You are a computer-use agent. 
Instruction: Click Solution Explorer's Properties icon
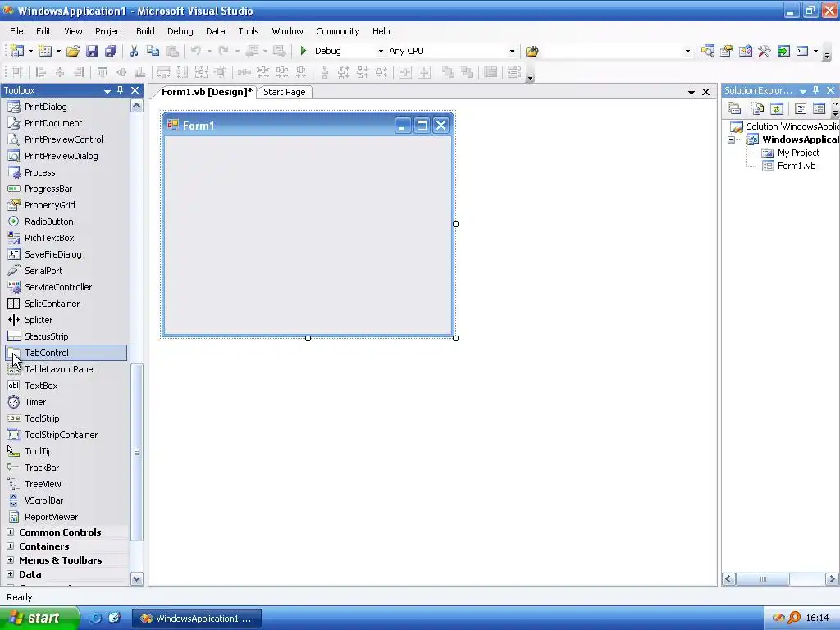(x=734, y=109)
